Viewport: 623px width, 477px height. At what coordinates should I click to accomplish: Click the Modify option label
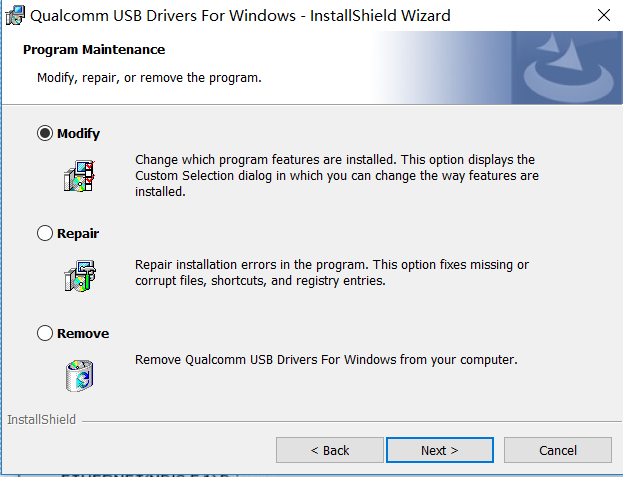point(78,133)
